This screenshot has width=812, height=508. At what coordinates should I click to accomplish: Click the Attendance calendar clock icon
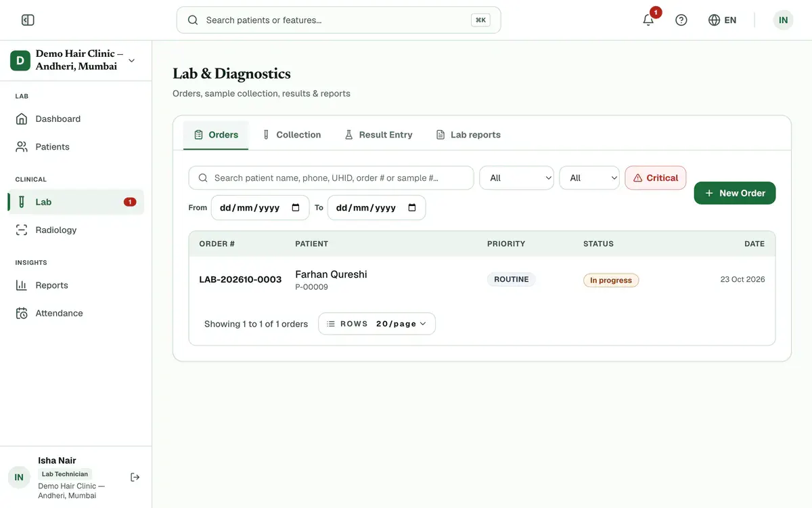[22, 313]
